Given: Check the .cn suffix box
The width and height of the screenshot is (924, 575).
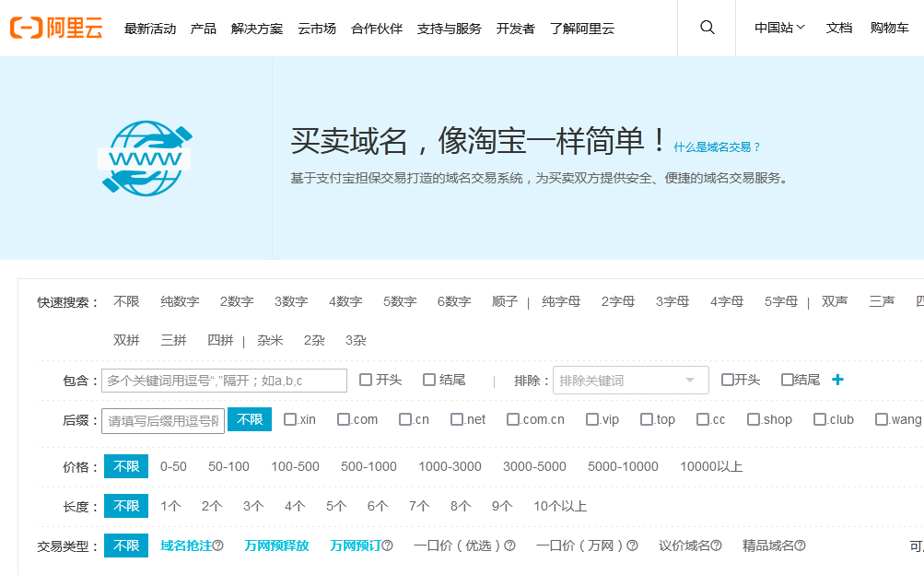Looking at the screenshot, I should (404, 419).
